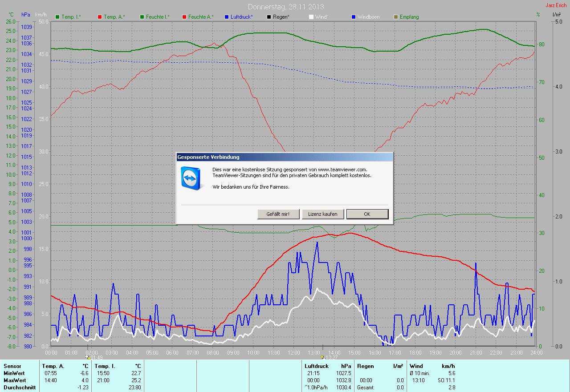Viewport: 570px width, 392px height.
Task: Click the olive Empfang legend square
Action: tap(395, 17)
